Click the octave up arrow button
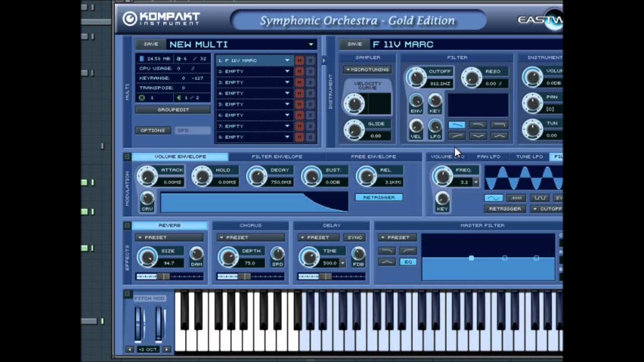 coord(167,349)
